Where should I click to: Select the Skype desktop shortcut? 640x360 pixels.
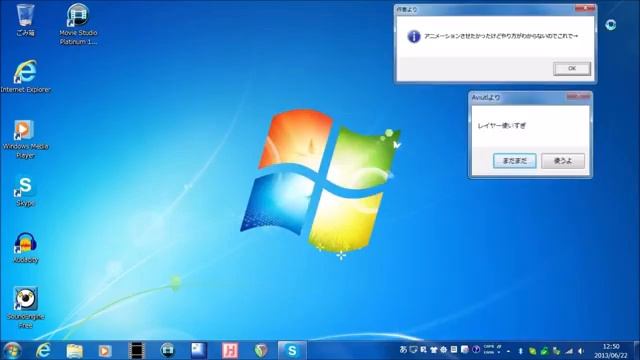coord(25,191)
